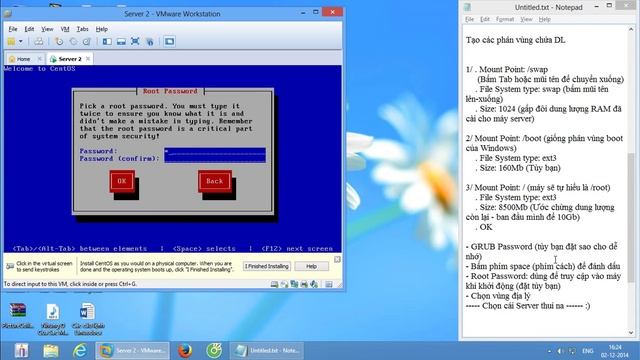Open the Tabs menu in VMware
The width and height of the screenshot is (640, 360).
point(82,29)
